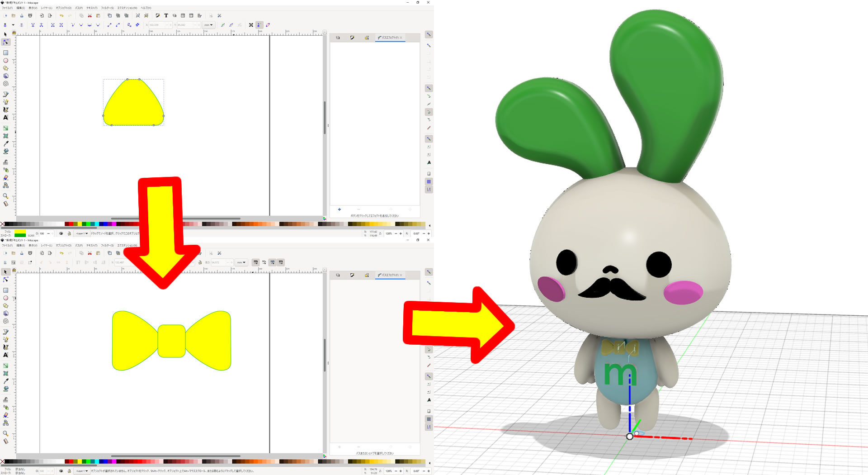Viewport: 868px width, 475px height.
Task: Click the plus button to add a path effect
Action: tap(339, 209)
